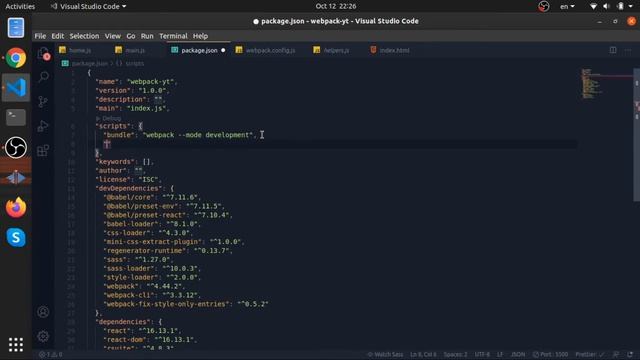Switch to the main.js tab
This screenshot has width=640, height=360.
(x=135, y=50)
